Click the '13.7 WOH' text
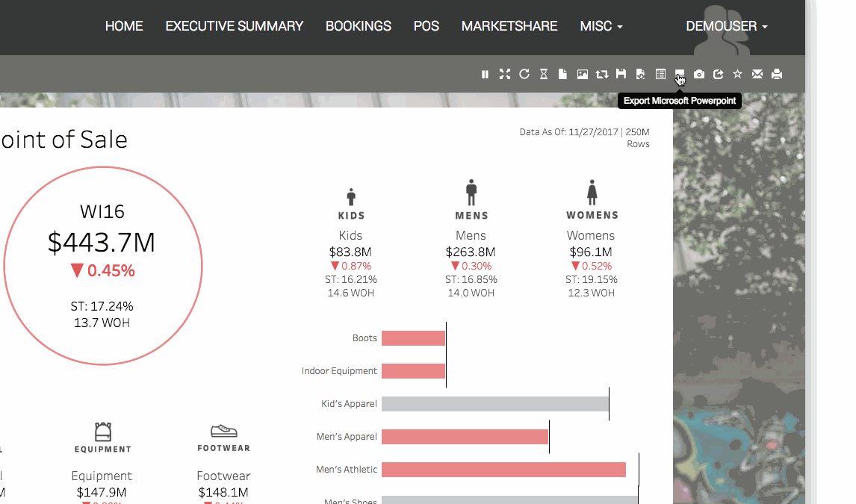 point(102,323)
